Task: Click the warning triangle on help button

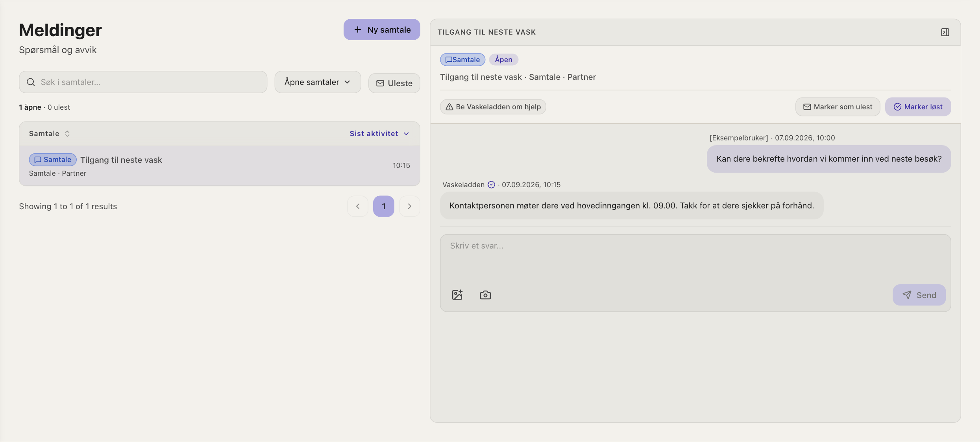Action: point(449,107)
